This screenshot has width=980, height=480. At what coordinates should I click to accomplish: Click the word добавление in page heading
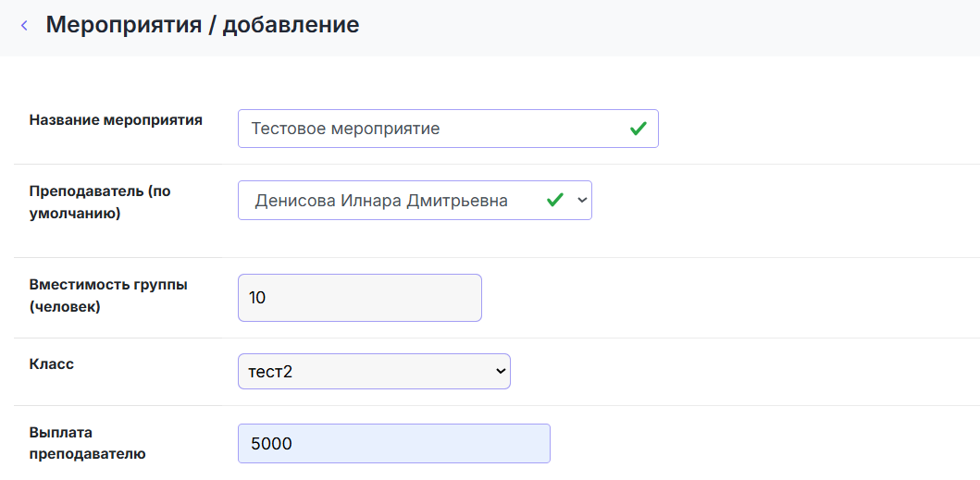292,25
